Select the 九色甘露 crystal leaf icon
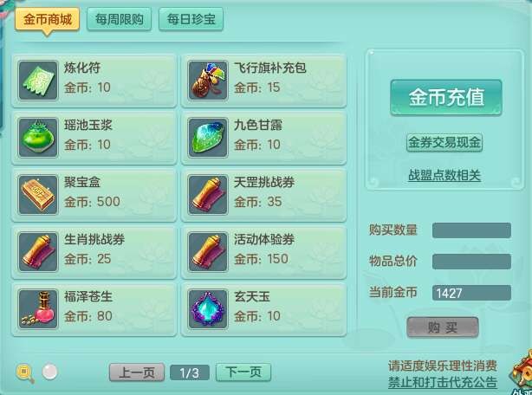This screenshot has width=532, height=395. pyautogui.click(x=208, y=138)
